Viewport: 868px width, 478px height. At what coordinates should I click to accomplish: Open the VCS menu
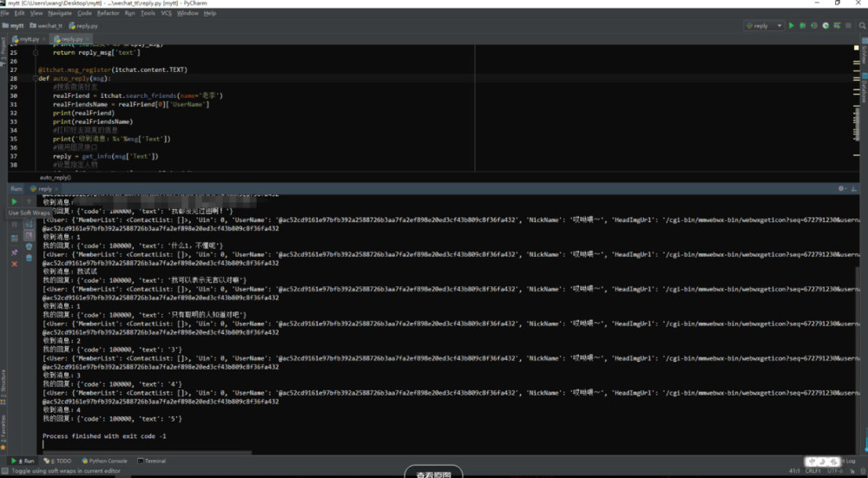[166, 13]
